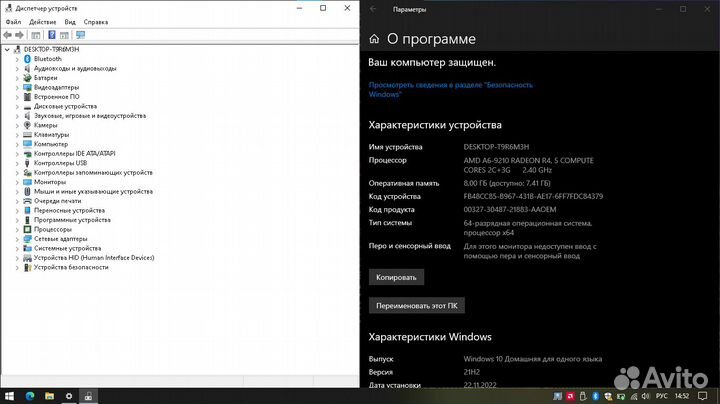The image size is (720, 404).
Task: Click the Settings gear taskbar icon
Action: coord(69,396)
